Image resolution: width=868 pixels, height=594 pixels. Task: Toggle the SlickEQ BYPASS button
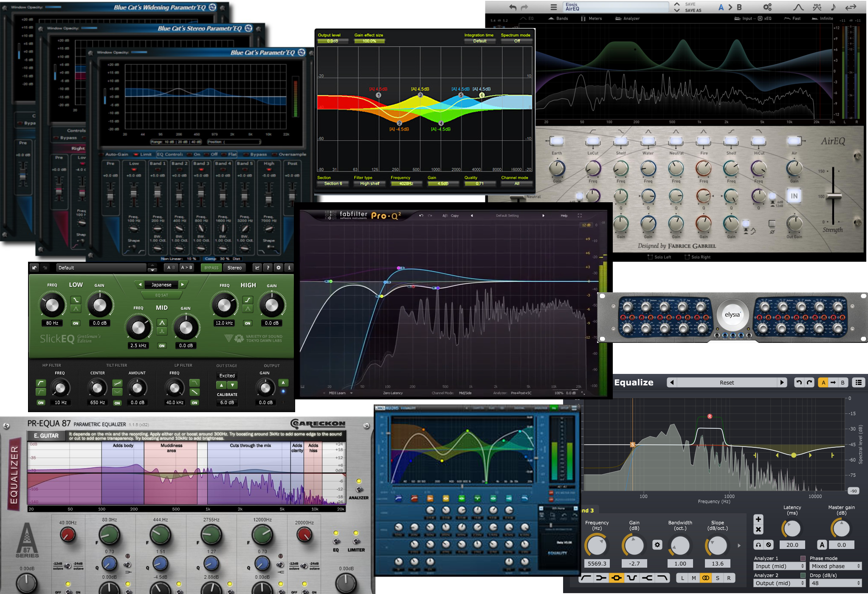pyautogui.click(x=211, y=268)
